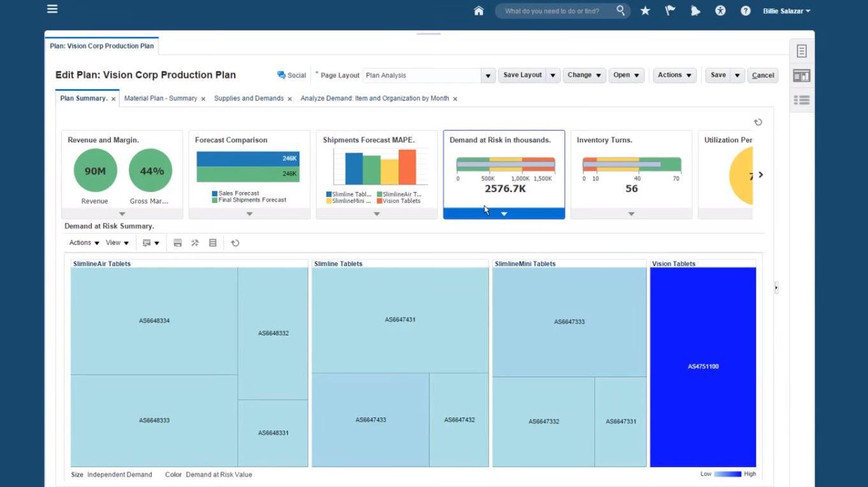Image resolution: width=868 pixels, height=487 pixels.
Task: Expand the Revenue and Margin tile details
Action: pos(121,213)
